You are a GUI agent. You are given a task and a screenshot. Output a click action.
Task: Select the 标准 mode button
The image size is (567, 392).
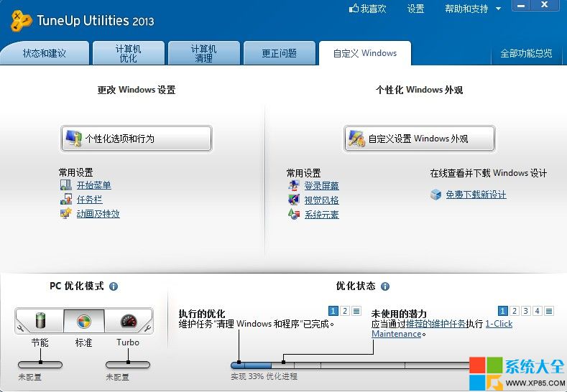point(84,320)
